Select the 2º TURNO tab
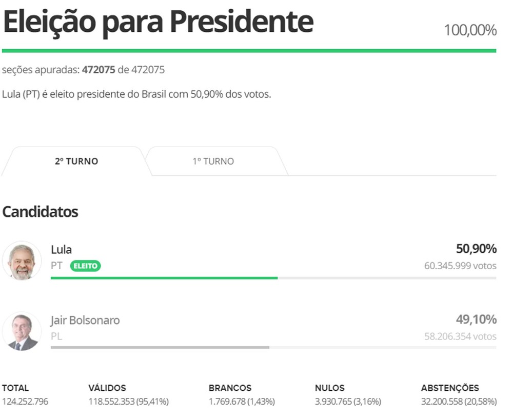This screenshot has height=420, width=513. 76,162
